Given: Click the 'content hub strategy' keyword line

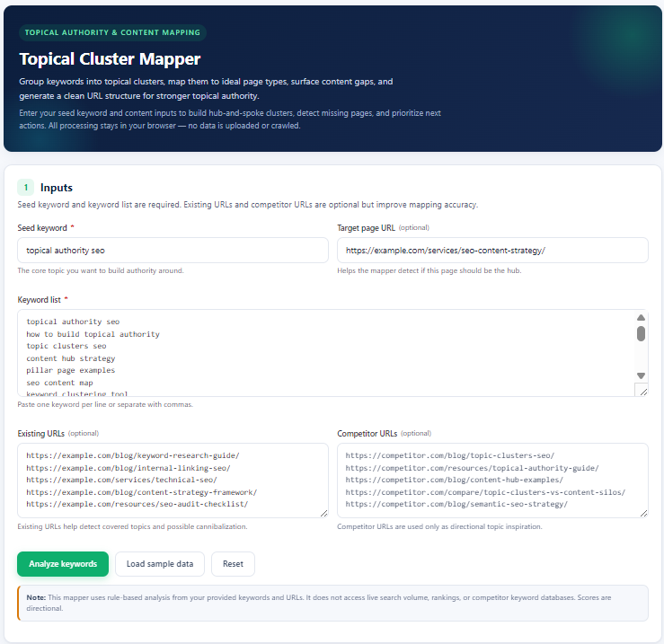Looking at the screenshot, I should pyautogui.click(x=70, y=358).
